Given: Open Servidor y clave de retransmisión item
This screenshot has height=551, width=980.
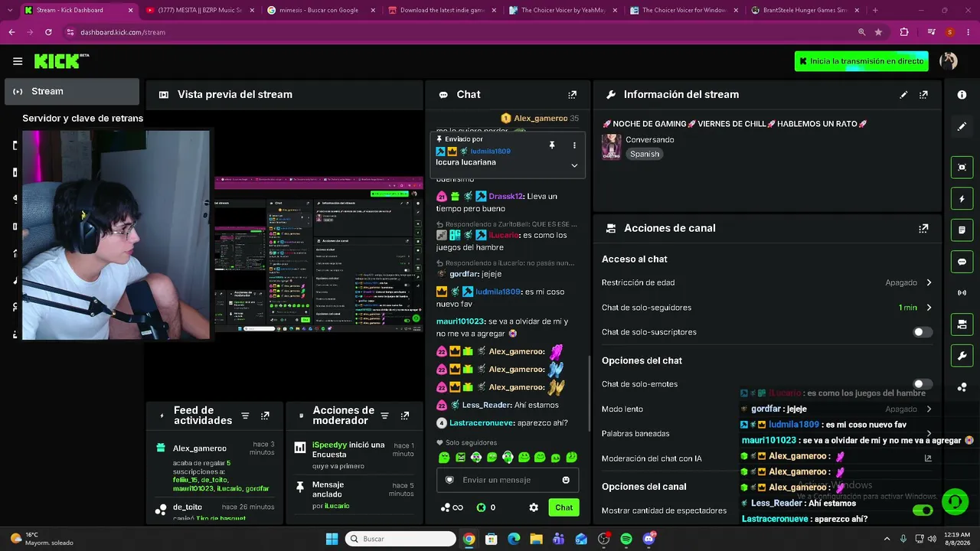Looking at the screenshot, I should 83,119.
